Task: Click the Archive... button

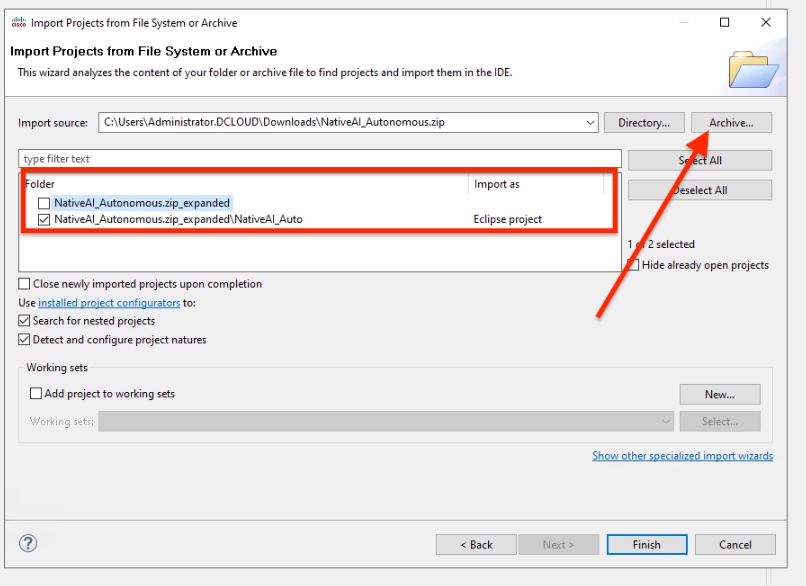Action: [731, 123]
